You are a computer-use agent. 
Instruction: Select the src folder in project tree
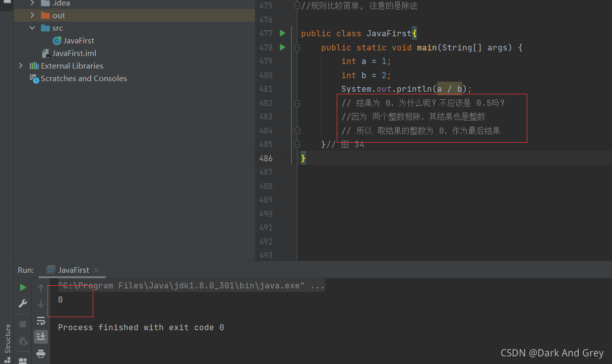(134, 28)
